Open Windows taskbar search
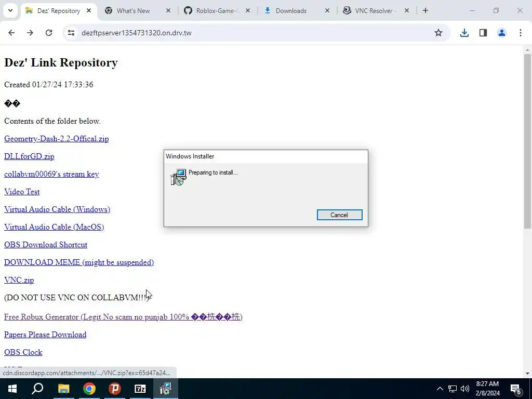The width and height of the screenshot is (532, 399). [x=37, y=389]
